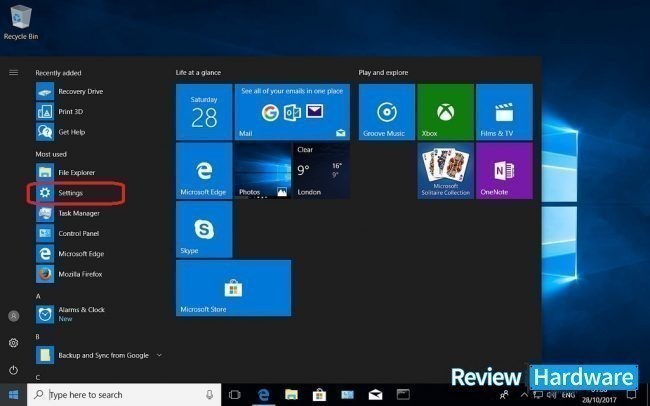Click the Windows Start button

13,394
